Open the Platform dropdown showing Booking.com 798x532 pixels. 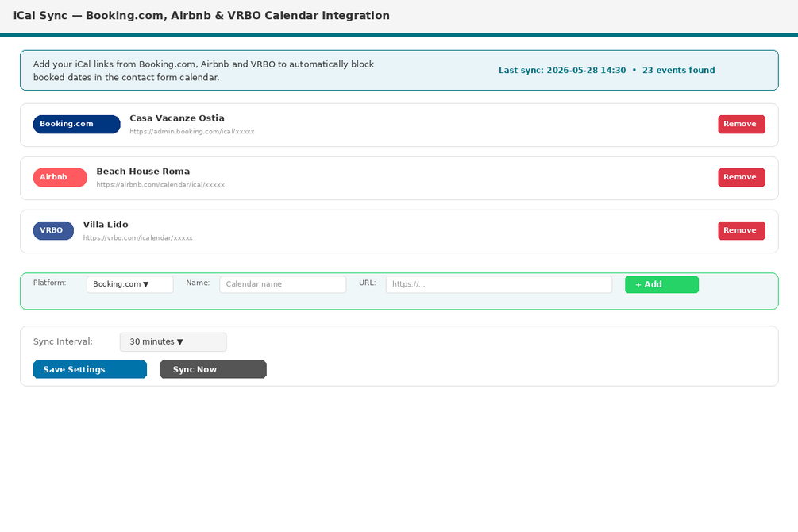(129, 284)
